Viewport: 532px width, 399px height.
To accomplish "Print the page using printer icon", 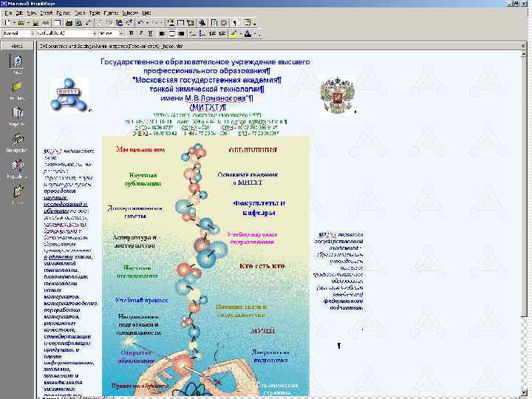I will [69, 23].
